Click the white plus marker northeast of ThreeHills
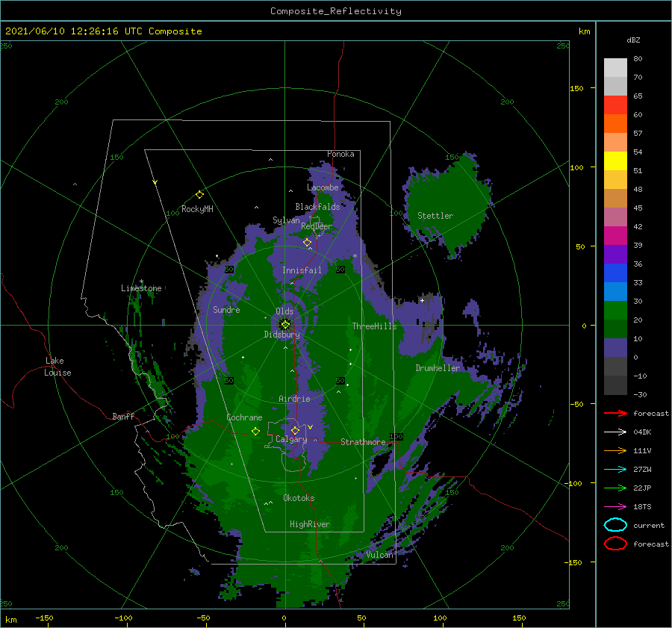The width and height of the screenshot is (672, 628). [x=422, y=300]
